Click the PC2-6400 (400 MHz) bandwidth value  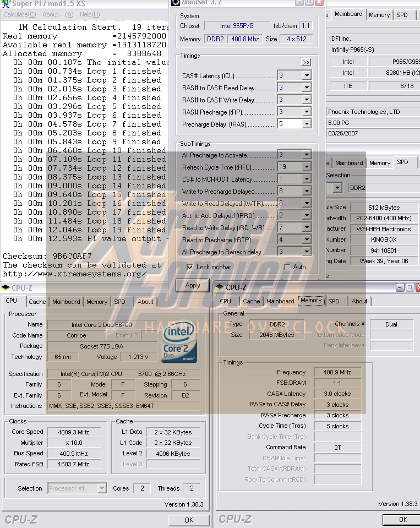pos(384,218)
